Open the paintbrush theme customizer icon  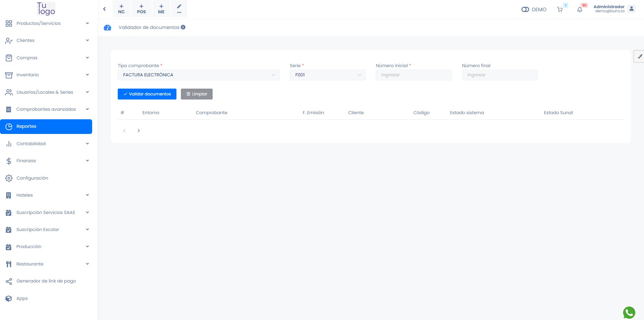point(640,57)
